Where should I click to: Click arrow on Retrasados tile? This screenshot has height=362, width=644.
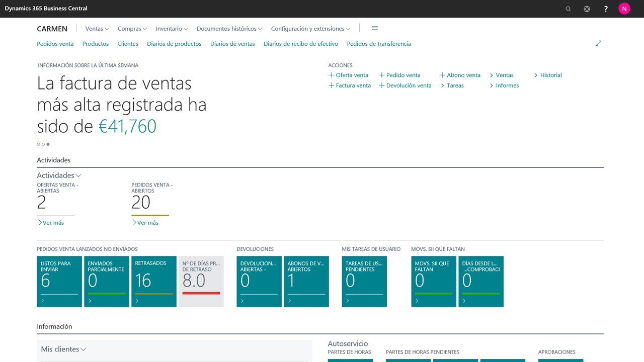[137, 301]
